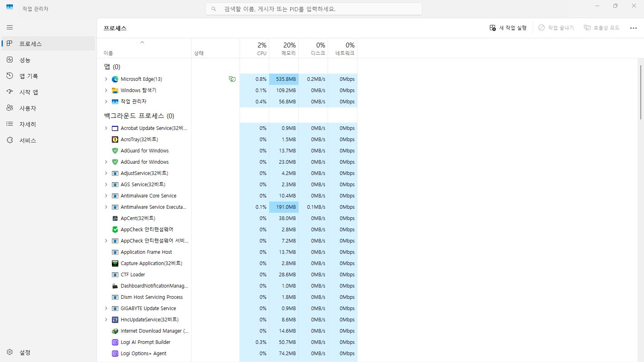Expand the GIGABYTE Update Service row

click(x=106, y=309)
